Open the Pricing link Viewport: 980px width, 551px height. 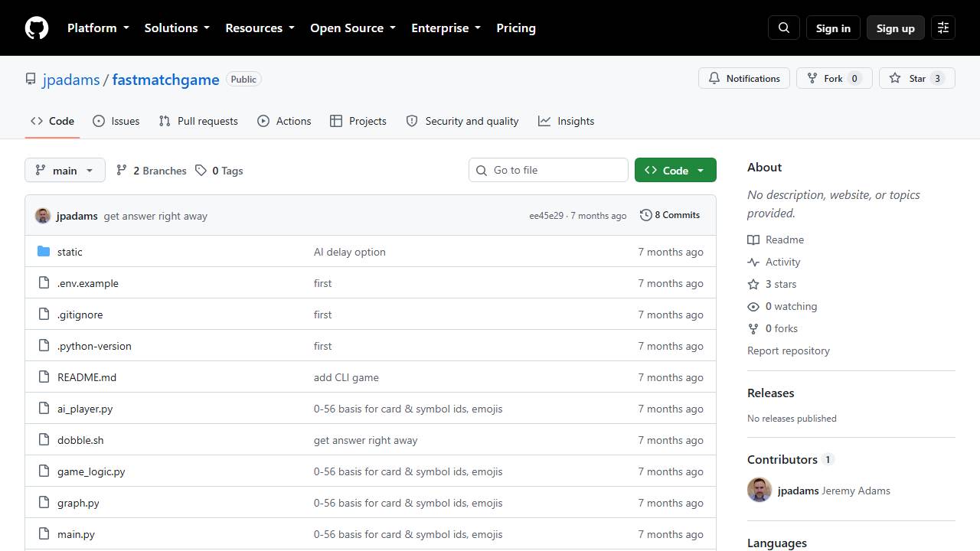pyautogui.click(x=516, y=28)
